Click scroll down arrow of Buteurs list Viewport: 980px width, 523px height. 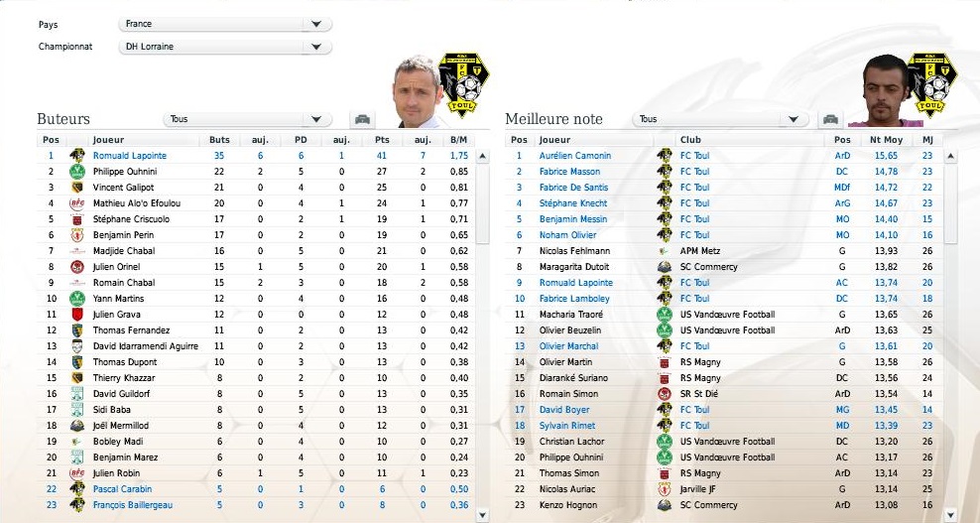click(482, 515)
